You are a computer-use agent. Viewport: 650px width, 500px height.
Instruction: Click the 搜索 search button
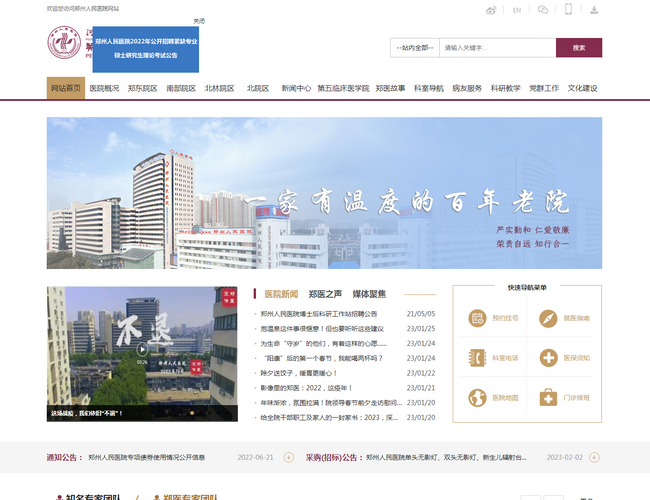[579, 48]
